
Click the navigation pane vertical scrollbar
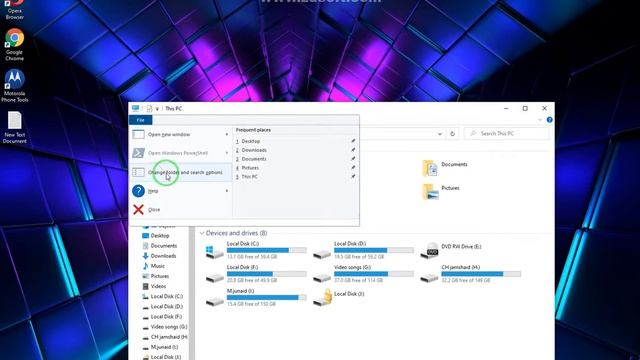click(192, 293)
